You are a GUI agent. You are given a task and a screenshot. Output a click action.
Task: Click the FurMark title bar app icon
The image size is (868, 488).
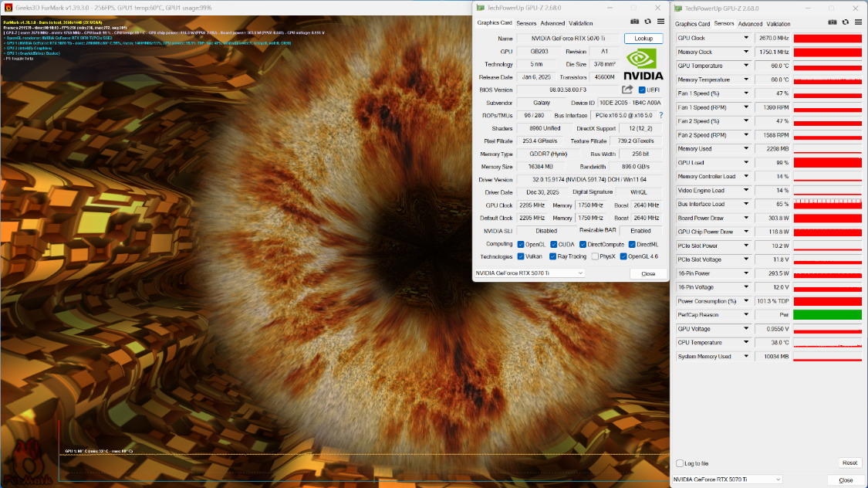pyautogui.click(x=8, y=8)
